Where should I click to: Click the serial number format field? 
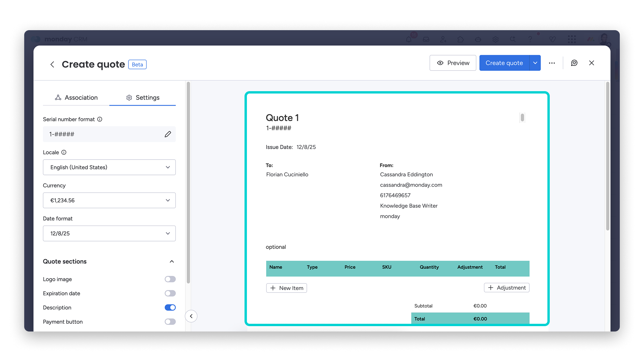[x=109, y=134]
